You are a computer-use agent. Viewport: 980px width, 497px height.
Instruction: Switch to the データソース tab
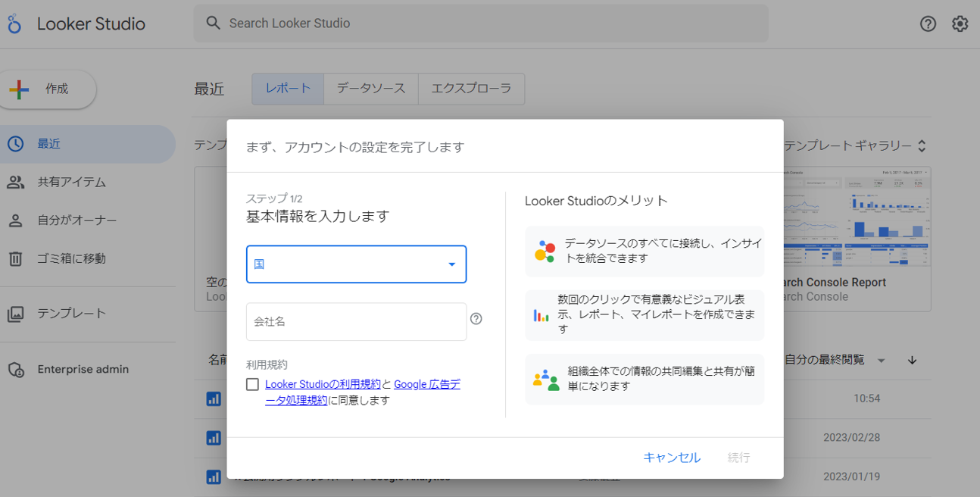371,89
